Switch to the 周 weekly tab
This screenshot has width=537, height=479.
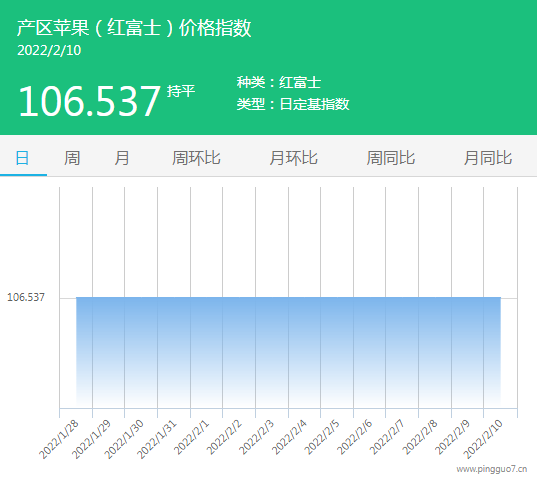(x=72, y=158)
